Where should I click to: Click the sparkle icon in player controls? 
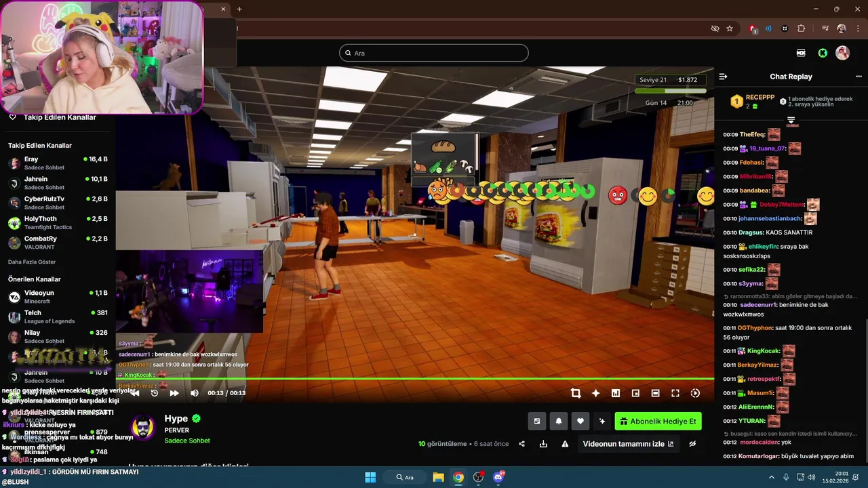595,393
